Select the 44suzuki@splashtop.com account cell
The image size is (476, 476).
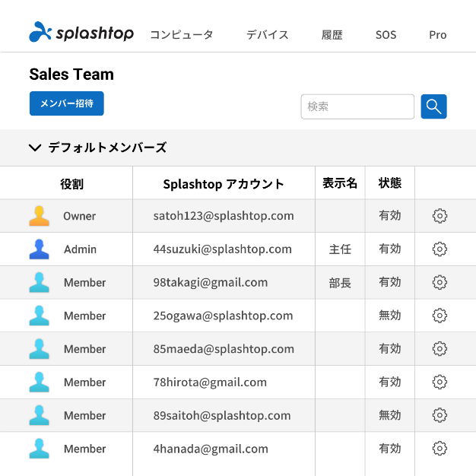point(222,249)
